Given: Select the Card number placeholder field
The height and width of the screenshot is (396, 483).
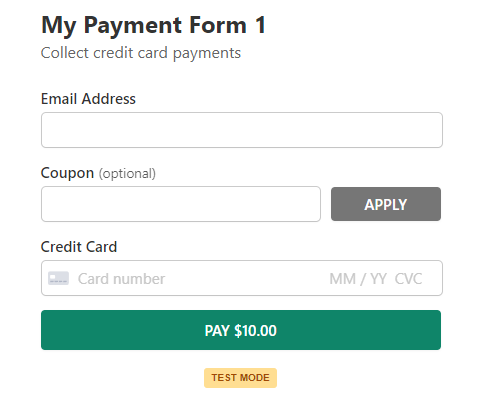Looking at the screenshot, I should [121, 279].
